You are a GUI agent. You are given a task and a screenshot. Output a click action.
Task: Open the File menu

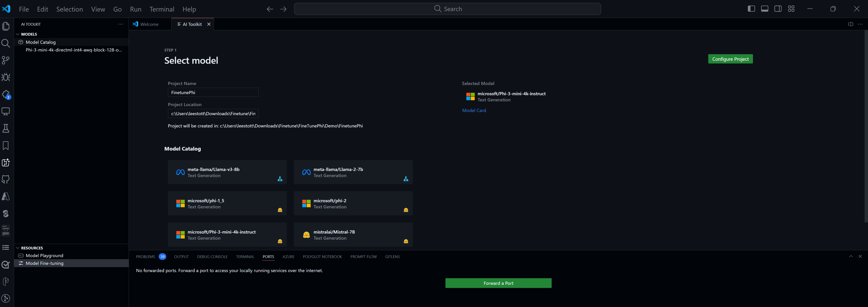pos(24,9)
